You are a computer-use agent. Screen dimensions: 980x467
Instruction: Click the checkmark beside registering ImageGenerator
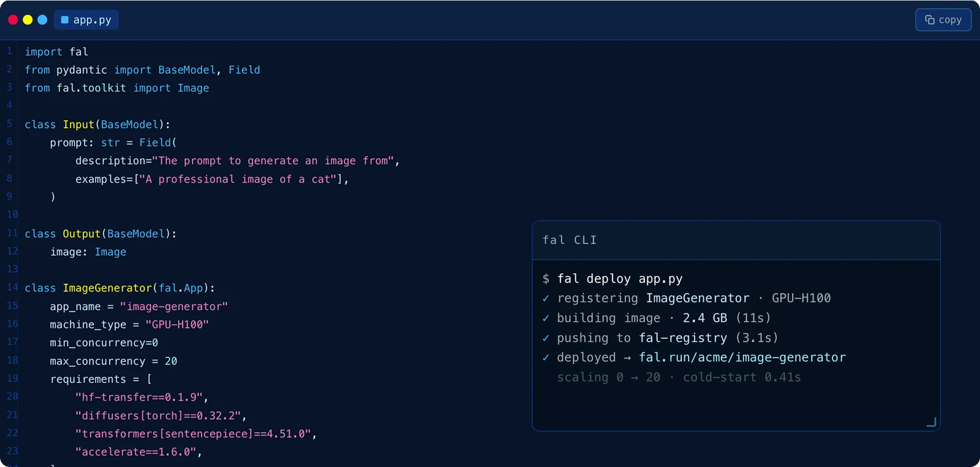(x=546, y=298)
